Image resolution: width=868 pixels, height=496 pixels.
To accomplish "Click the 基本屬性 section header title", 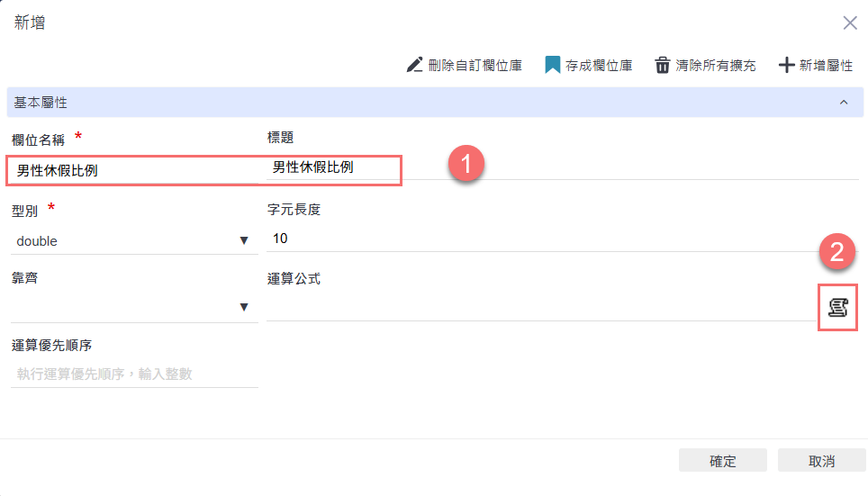I will tap(41, 103).
